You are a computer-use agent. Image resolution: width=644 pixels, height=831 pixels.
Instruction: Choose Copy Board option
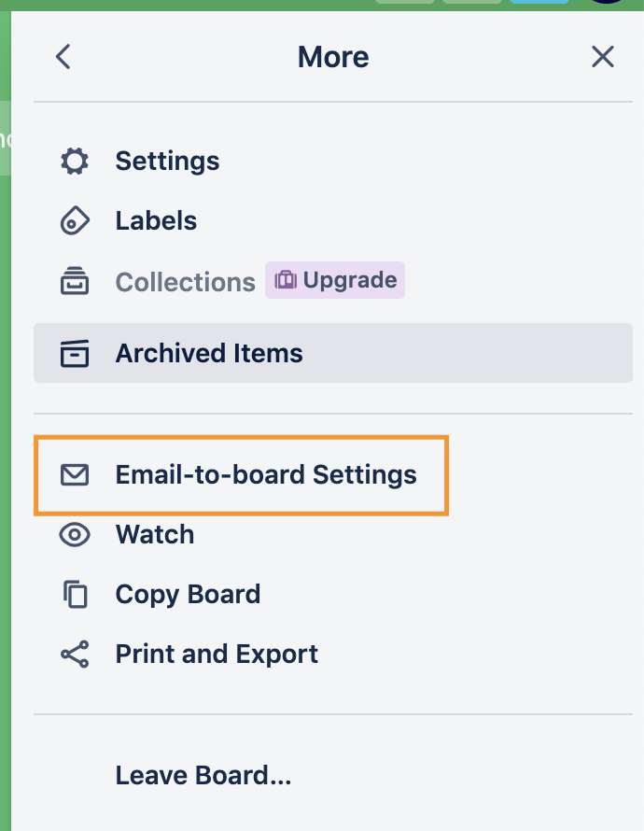coord(188,595)
